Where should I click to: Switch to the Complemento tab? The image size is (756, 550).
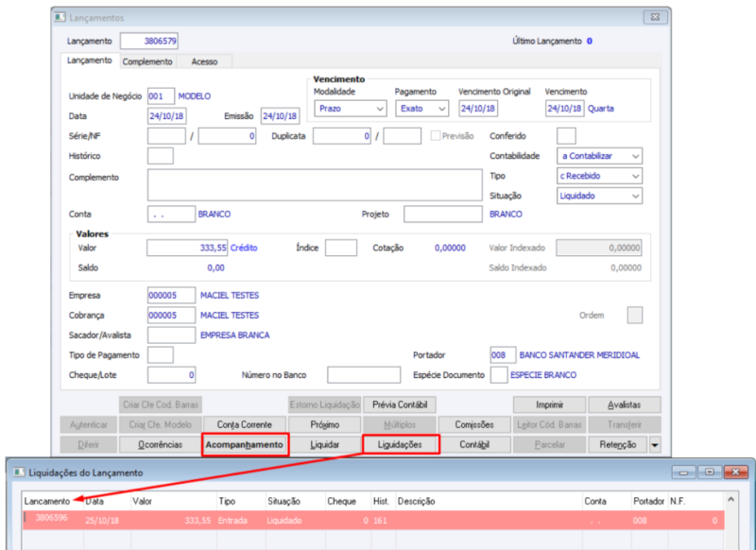point(147,61)
